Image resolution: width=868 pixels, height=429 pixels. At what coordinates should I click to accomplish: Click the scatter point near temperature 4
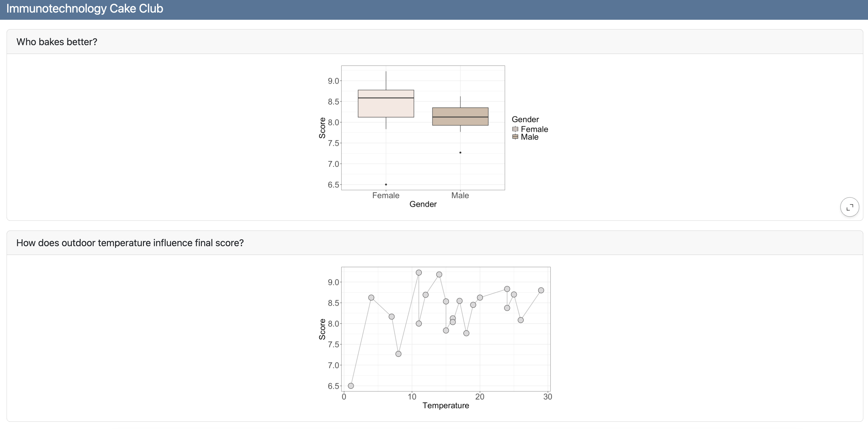pyautogui.click(x=371, y=298)
